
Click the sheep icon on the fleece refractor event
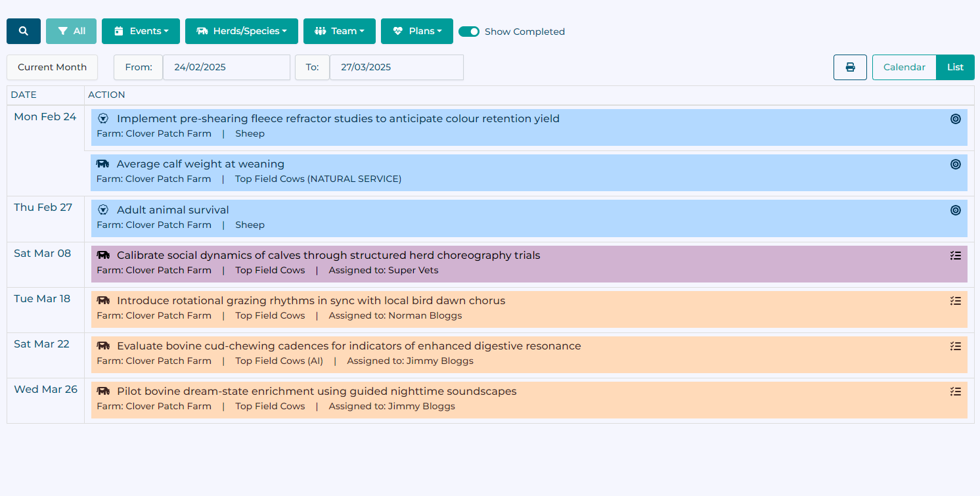point(103,118)
